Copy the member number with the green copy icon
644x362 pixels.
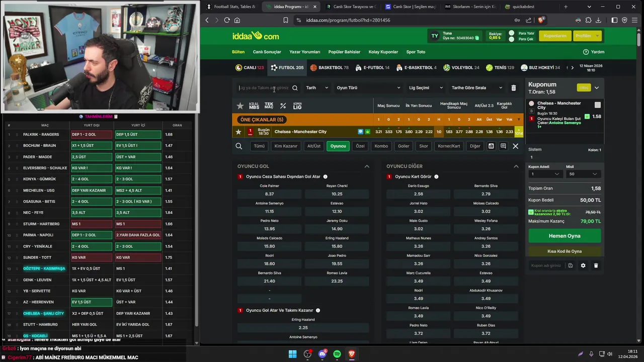tap(477, 38)
